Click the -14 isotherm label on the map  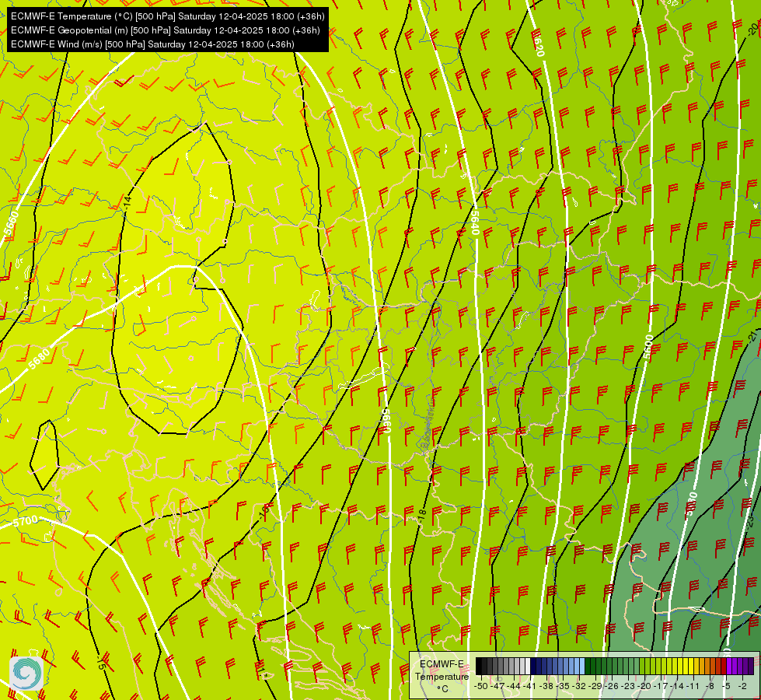[x=127, y=202]
